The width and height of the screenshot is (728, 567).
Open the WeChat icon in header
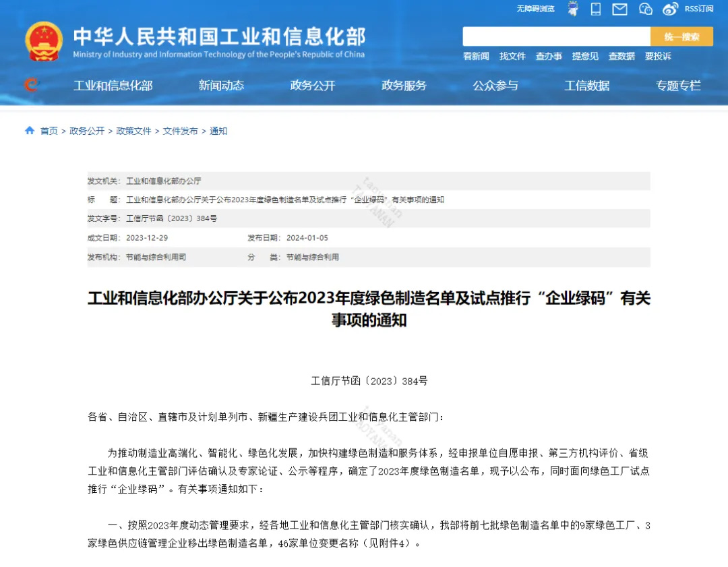coord(645,9)
